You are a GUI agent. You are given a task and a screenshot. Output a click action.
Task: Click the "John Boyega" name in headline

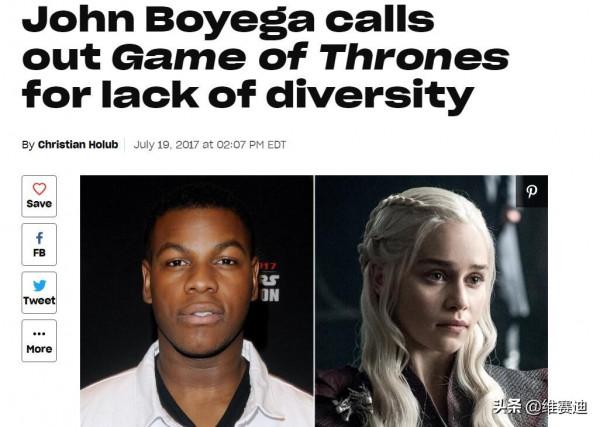point(168,21)
